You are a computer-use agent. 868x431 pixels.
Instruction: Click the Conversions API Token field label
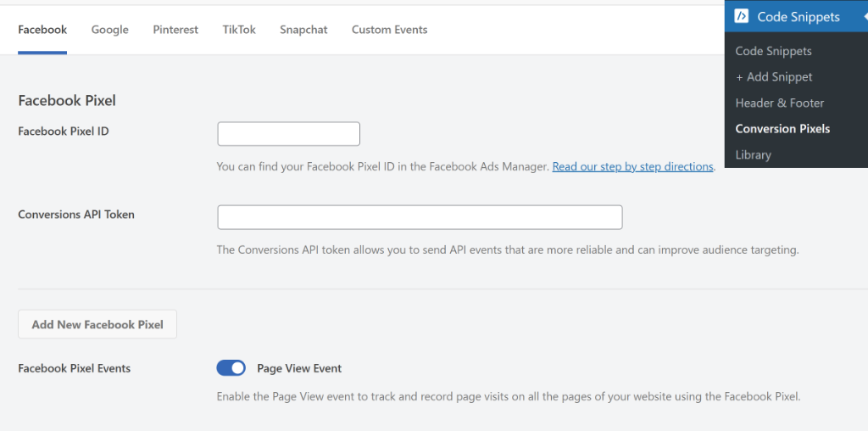(x=76, y=215)
